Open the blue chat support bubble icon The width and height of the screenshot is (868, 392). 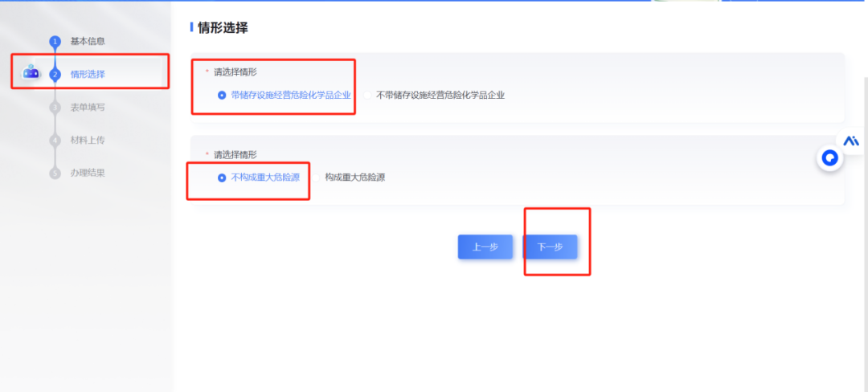[829, 159]
